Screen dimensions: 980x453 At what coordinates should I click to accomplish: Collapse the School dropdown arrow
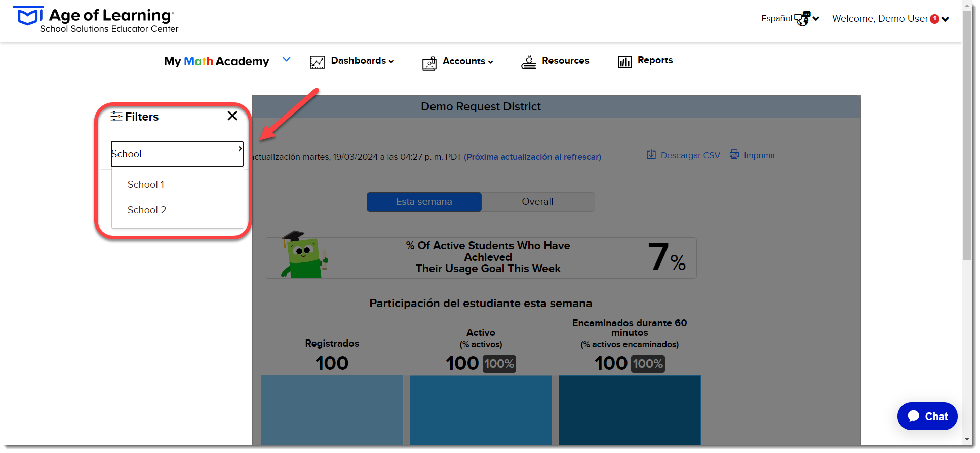[240, 148]
